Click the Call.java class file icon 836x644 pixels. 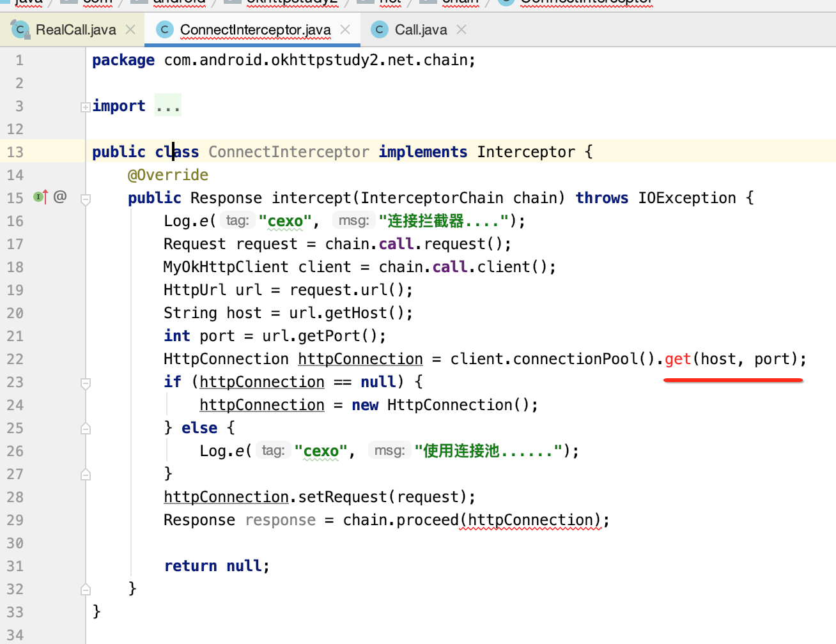click(380, 29)
